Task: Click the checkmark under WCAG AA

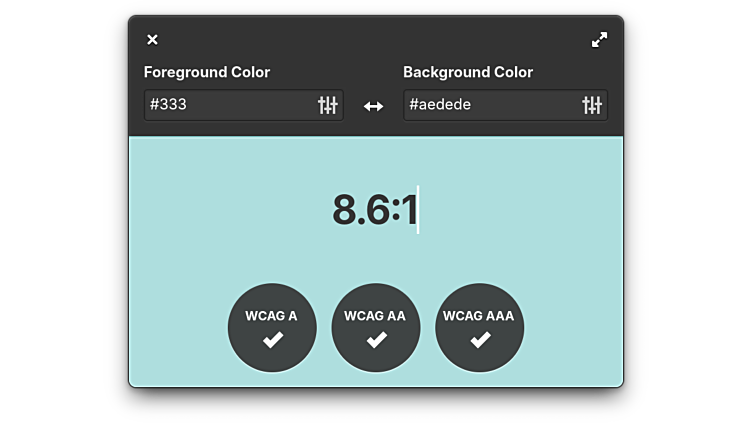Action: [376, 340]
